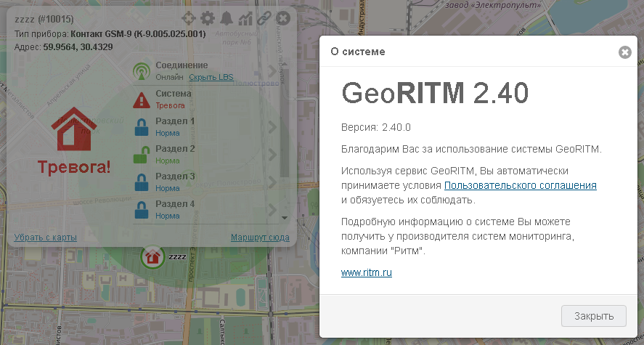Click the Система Тревога status row
Image resolution: width=644 pixels, height=345 pixels.
[205, 100]
